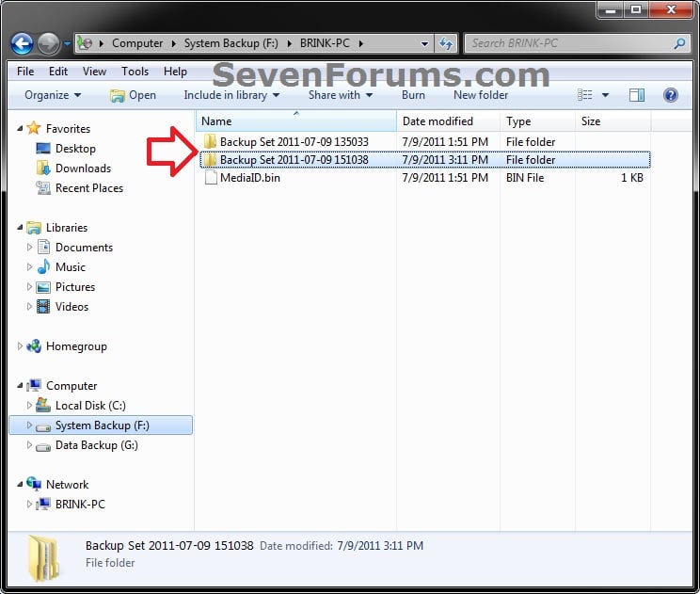Expand System Backup (F:) drive
The image size is (700, 594).
(29, 425)
